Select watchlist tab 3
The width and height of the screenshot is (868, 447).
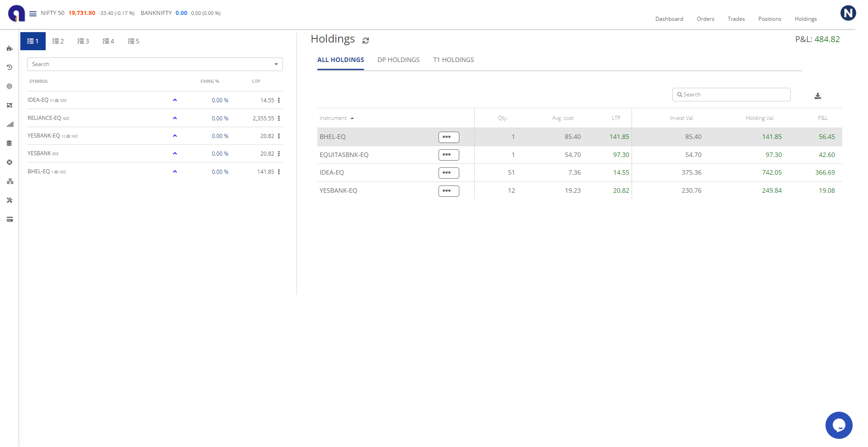click(83, 41)
